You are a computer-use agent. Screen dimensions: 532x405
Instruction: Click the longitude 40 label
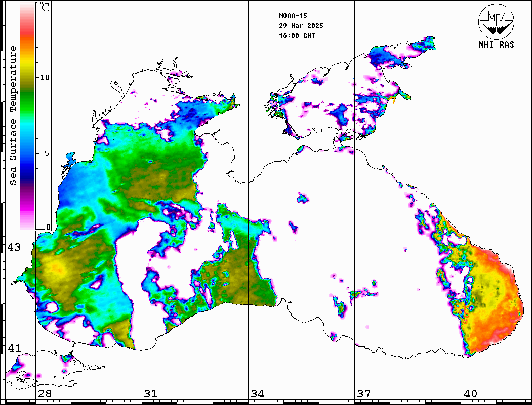click(x=470, y=393)
